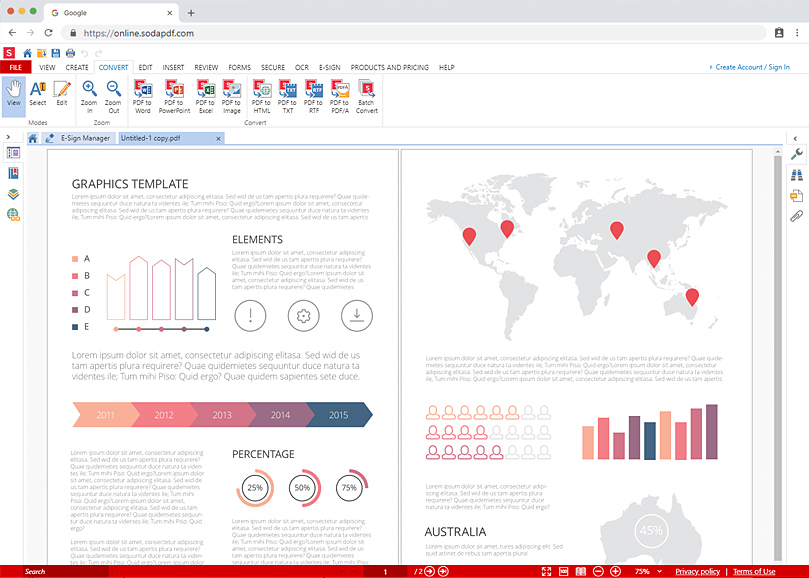Switch to the INSERT ribbon tab

coord(173,68)
